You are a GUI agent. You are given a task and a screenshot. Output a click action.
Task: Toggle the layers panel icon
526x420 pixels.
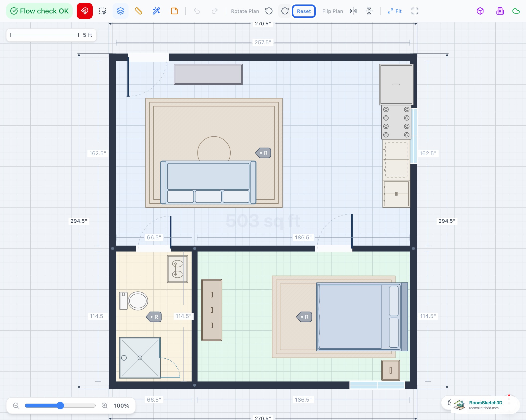click(x=121, y=11)
